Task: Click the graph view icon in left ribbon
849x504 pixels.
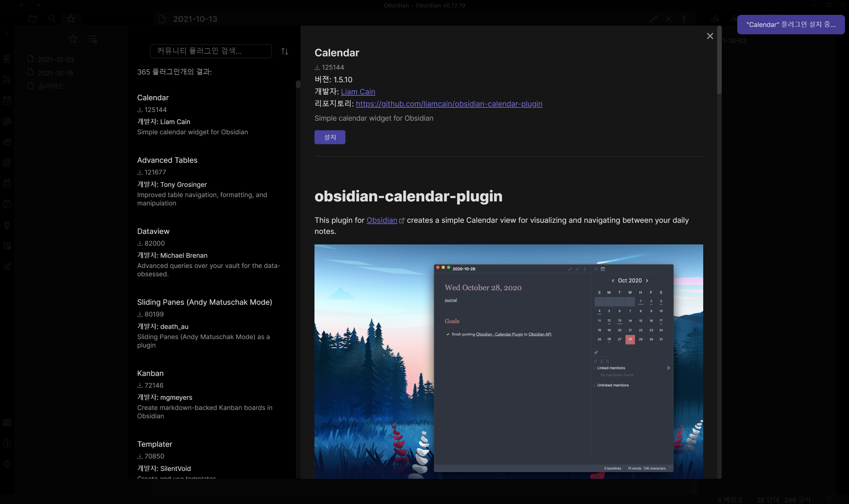Action: click(x=7, y=80)
